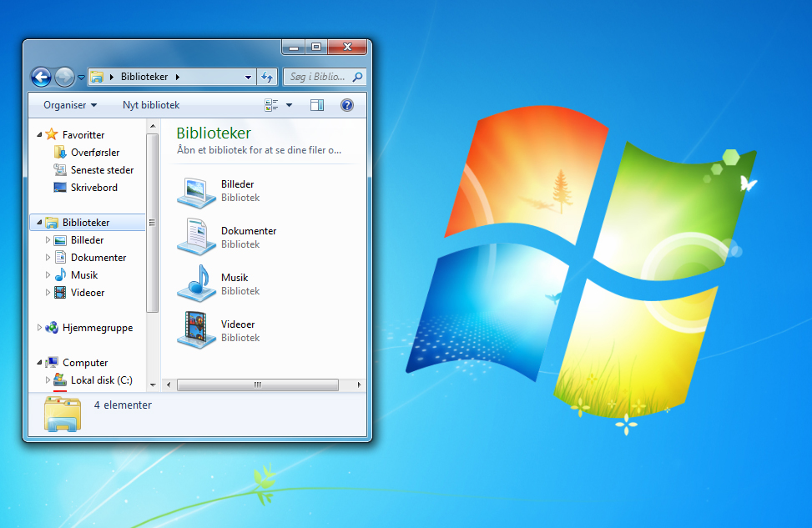Click Nyt bibliotek in the toolbar
This screenshot has width=812, height=528.
pyautogui.click(x=151, y=105)
